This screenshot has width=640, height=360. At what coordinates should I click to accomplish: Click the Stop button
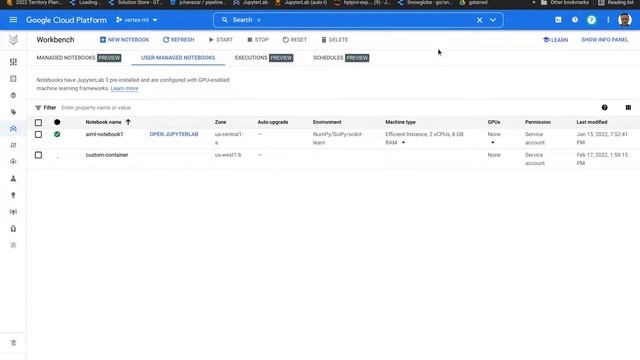pyautogui.click(x=258, y=40)
